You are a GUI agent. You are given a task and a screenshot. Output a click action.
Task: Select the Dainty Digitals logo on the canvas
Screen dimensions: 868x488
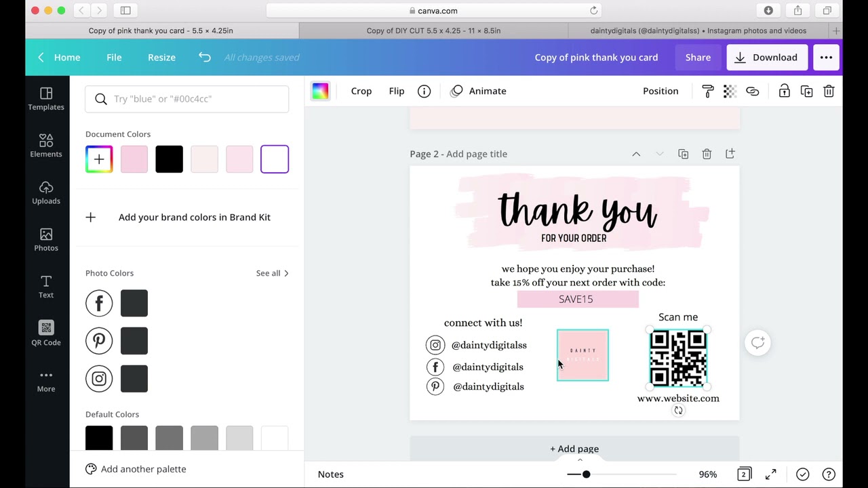(x=583, y=355)
